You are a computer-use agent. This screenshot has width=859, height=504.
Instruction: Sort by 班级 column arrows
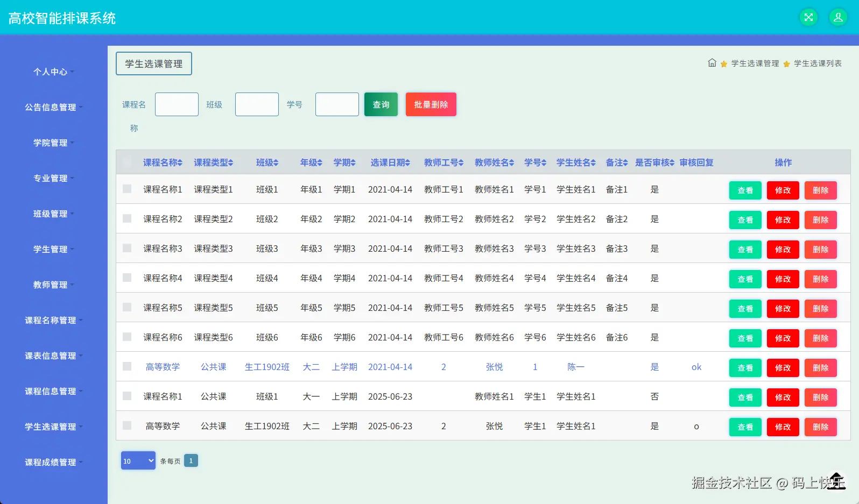pos(276,162)
